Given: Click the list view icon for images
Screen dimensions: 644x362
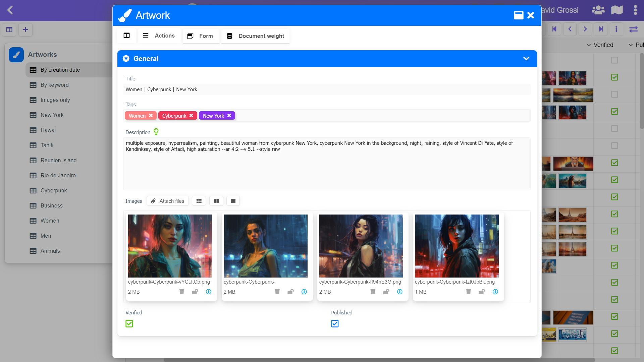Looking at the screenshot, I should [x=199, y=201].
